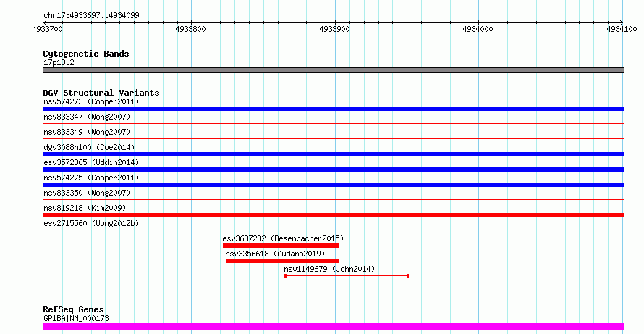Image resolution: width=644 pixels, height=334 pixels.
Task: Click the magenta GP1BA RefSeq gene bar
Action: click(333, 327)
